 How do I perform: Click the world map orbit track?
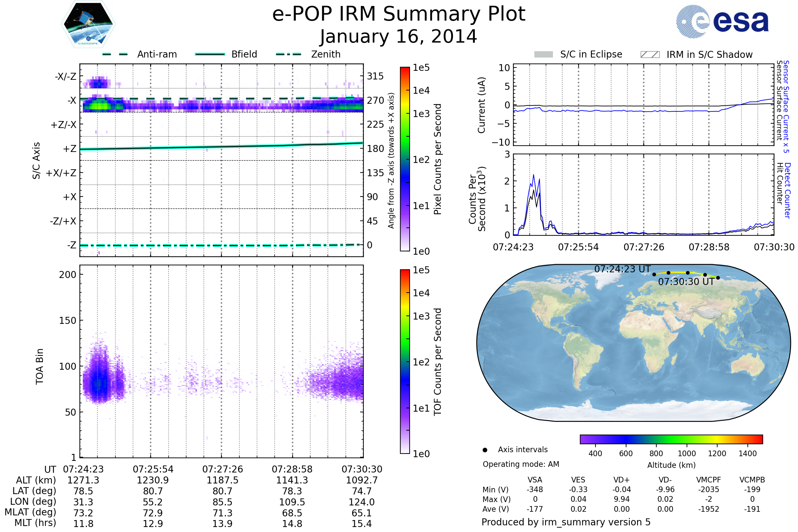[679, 272]
